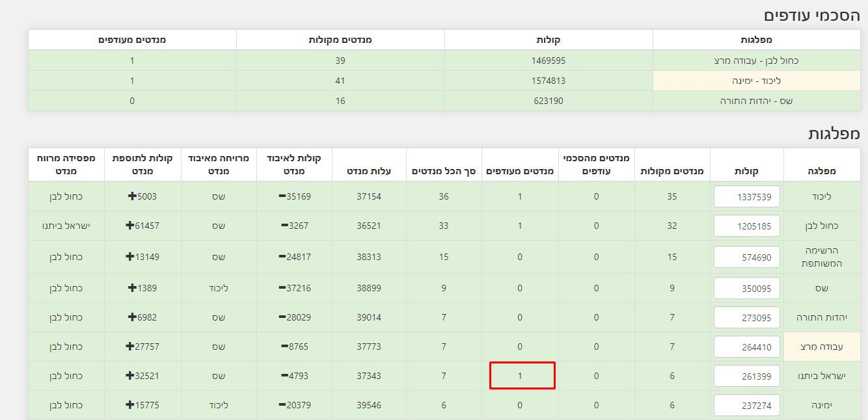Screen dimensions: 868x420
Task: Select the plus 6982 votes-to-gain cell
Action: click(x=142, y=317)
